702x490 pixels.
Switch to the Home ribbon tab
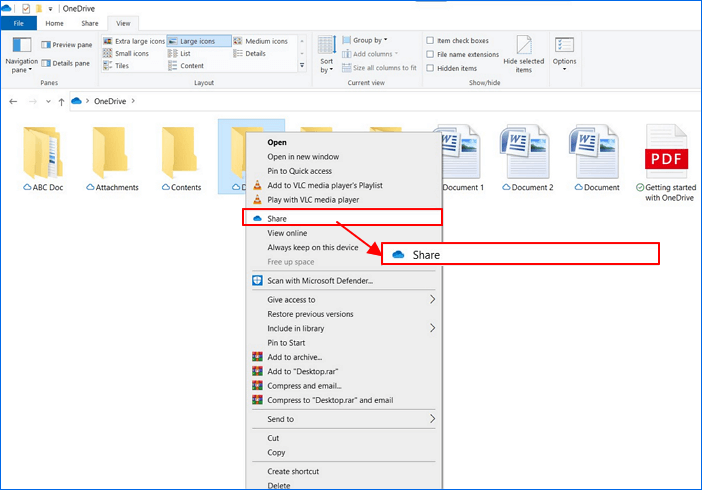pyautogui.click(x=54, y=22)
